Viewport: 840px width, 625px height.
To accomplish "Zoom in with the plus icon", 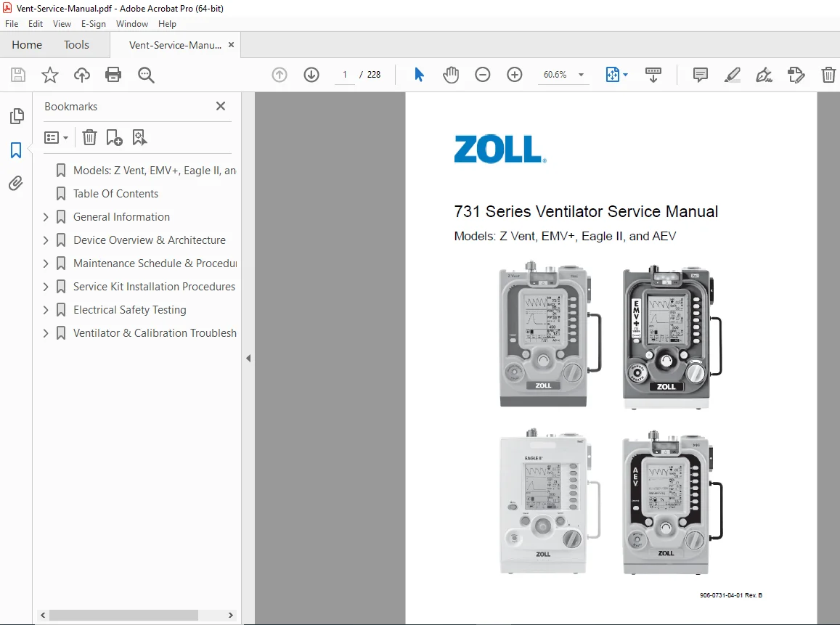I will tap(514, 75).
